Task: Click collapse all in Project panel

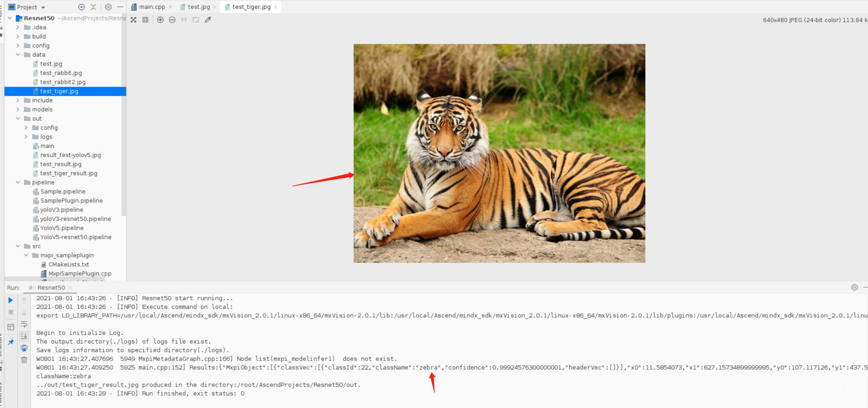Action: [x=93, y=7]
